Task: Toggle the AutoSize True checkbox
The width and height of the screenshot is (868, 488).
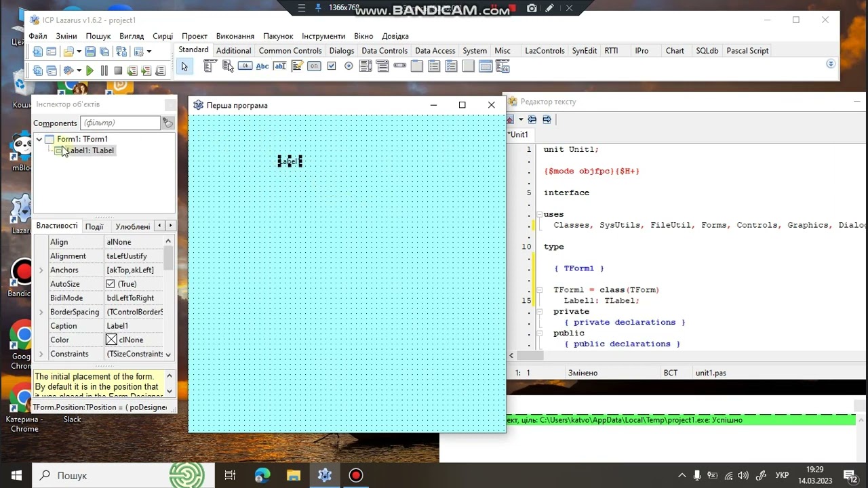Action: pyautogui.click(x=111, y=284)
